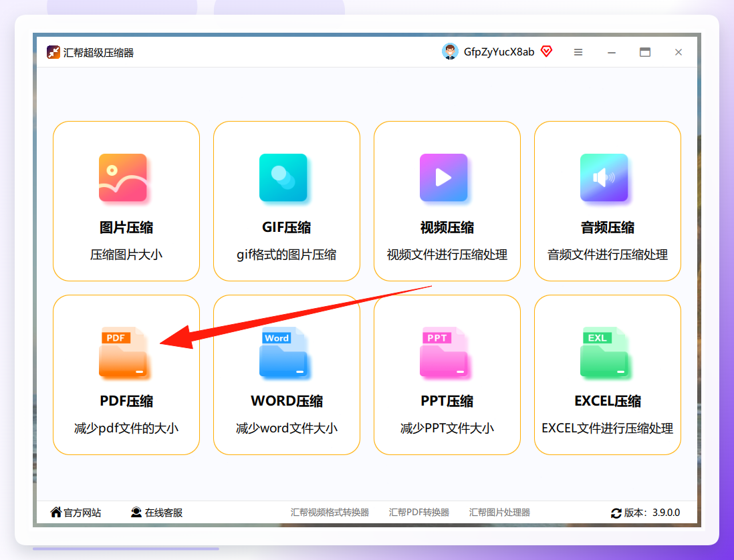Click the GIF压缩 title text
This screenshot has height=560, width=734.
pyautogui.click(x=287, y=227)
